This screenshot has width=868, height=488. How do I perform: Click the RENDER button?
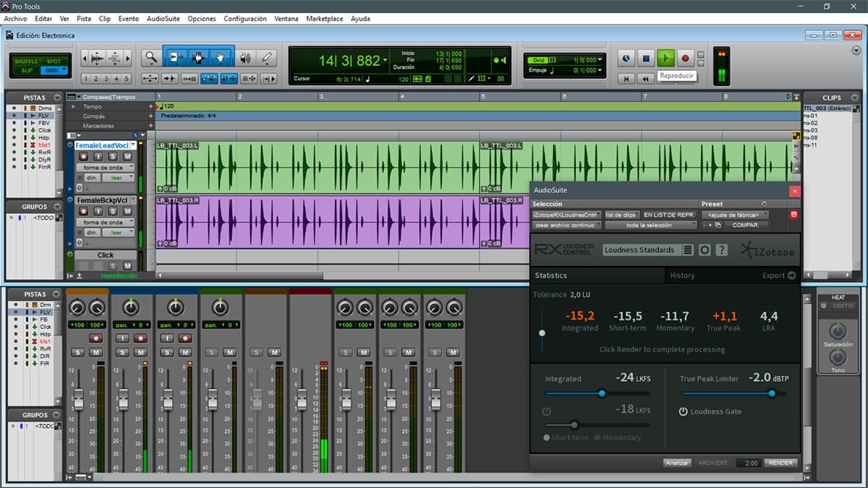pos(780,463)
